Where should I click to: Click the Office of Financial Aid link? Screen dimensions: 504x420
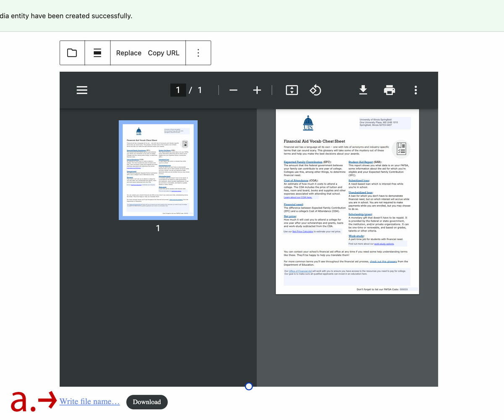(300, 271)
